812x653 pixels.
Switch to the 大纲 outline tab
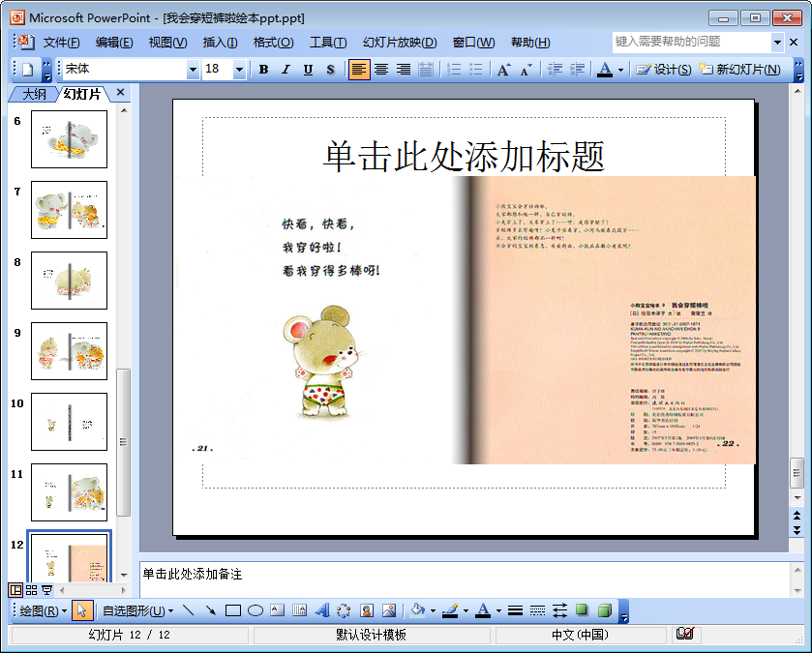[34, 94]
